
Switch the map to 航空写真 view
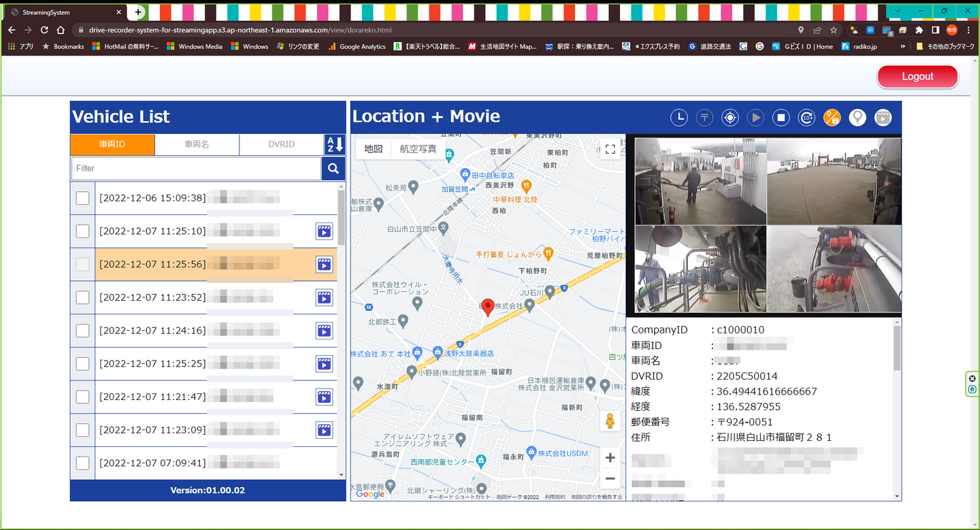click(418, 149)
